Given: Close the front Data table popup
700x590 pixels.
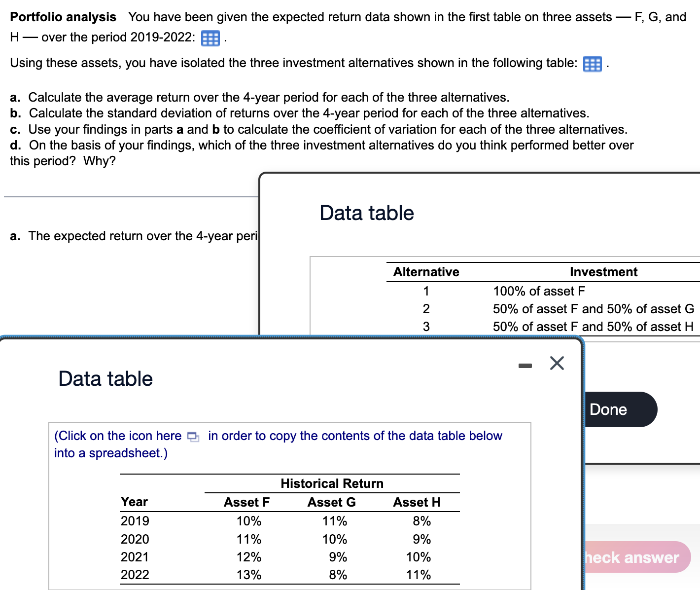Looking at the screenshot, I should click(557, 363).
